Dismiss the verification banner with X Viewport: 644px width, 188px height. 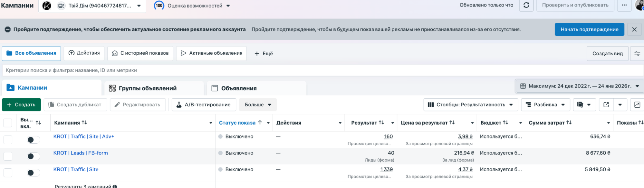(x=634, y=30)
